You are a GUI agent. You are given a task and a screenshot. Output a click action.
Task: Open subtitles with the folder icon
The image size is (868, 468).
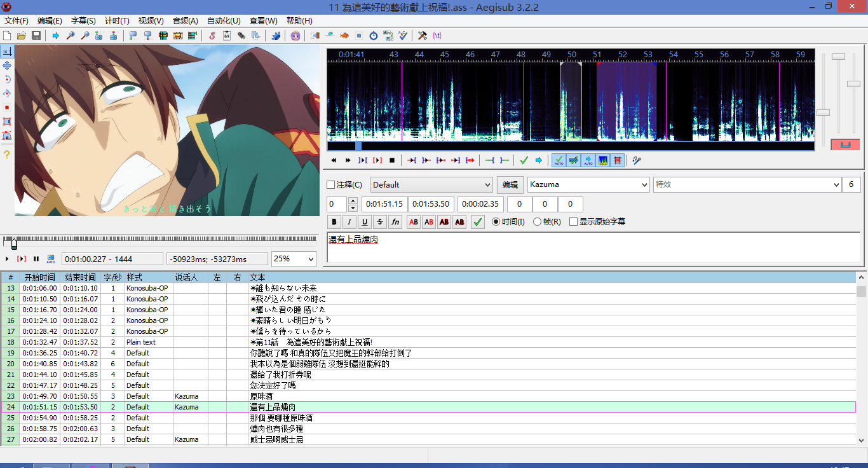(22, 36)
